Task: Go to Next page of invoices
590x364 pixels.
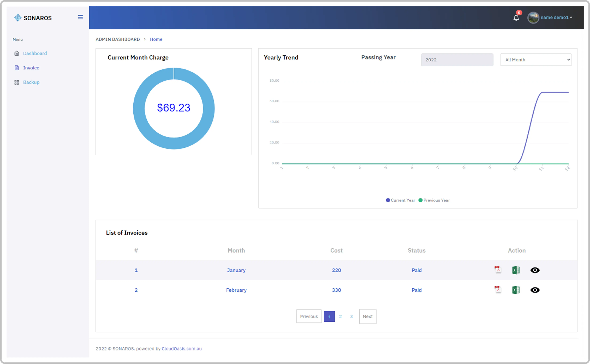Action: pos(368,316)
